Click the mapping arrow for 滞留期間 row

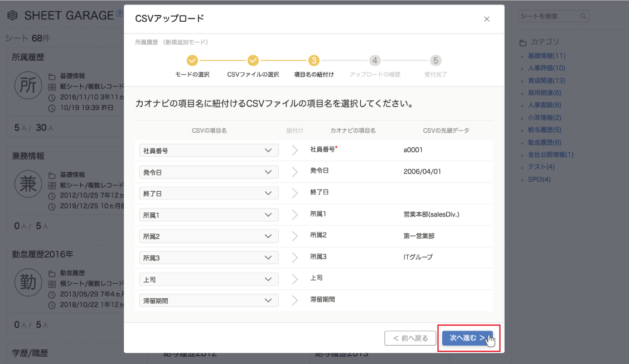(295, 300)
